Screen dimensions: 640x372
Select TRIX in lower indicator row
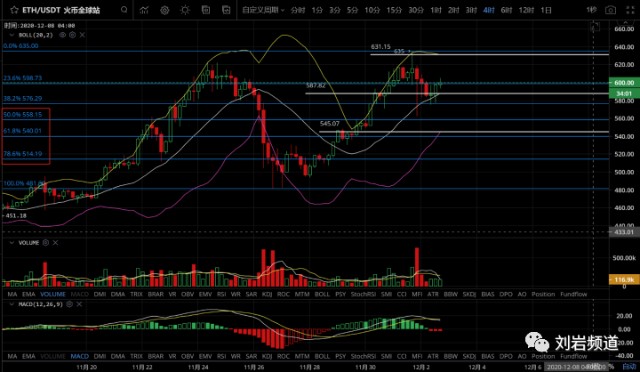pos(136,356)
